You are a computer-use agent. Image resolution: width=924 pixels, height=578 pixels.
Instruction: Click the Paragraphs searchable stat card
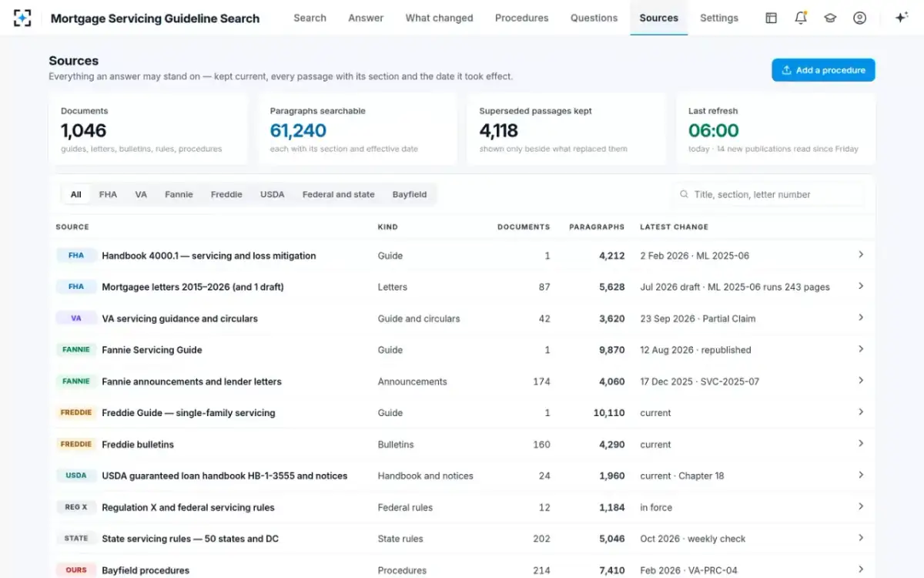coord(357,129)
